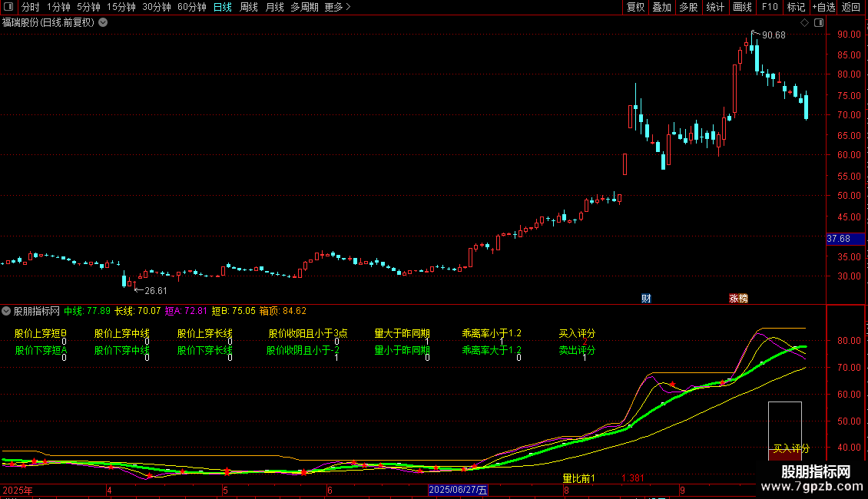Click the 短A: 72.81 indicator value
Screen dimensions: 868x499
pyautogui.click(x=186, y=311)
